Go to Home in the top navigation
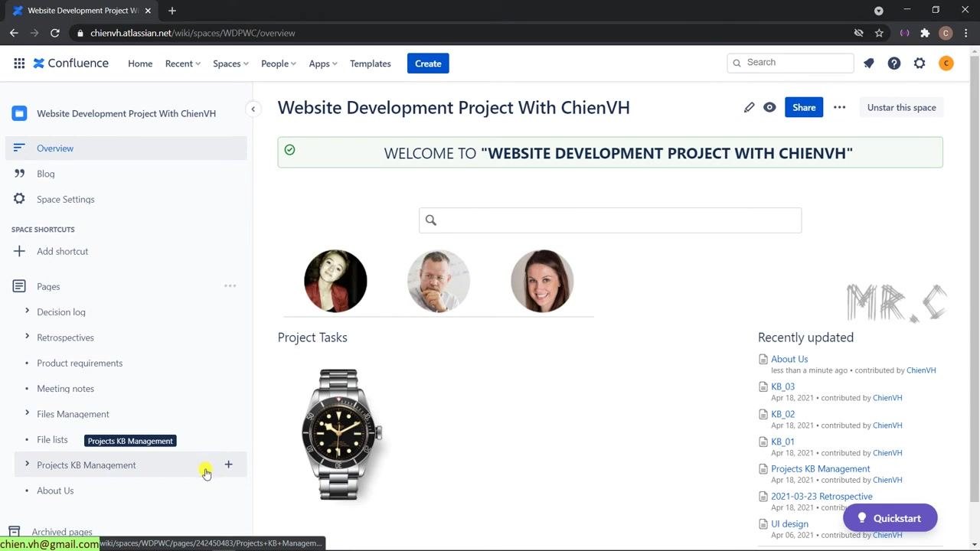This screenshot has height=551, width=980. (x=140, y=64)
